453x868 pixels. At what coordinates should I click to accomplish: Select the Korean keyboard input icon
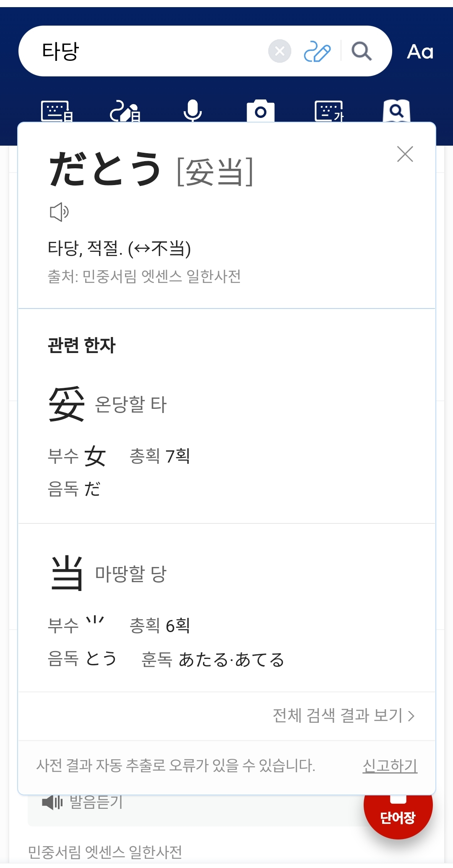(x=329, y=111)
